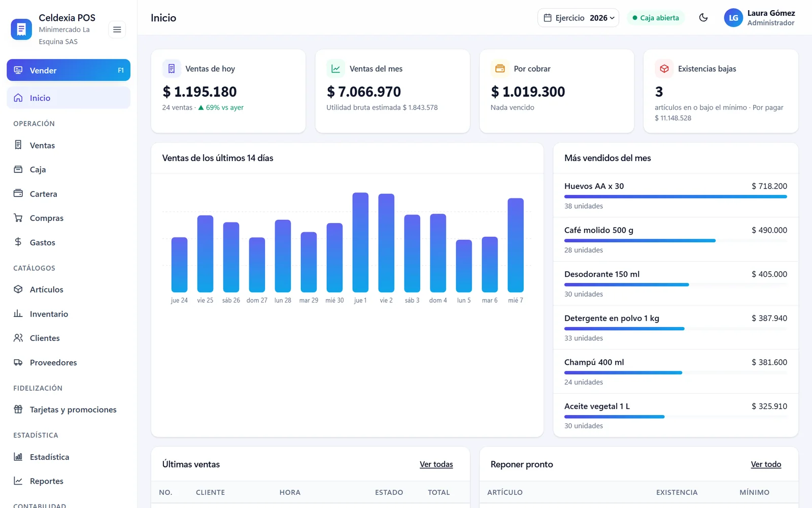The height and width of the screenshot is (508, 812).
Task: Click the Existencias bajas box icon
Action: [x=664, y=69]
